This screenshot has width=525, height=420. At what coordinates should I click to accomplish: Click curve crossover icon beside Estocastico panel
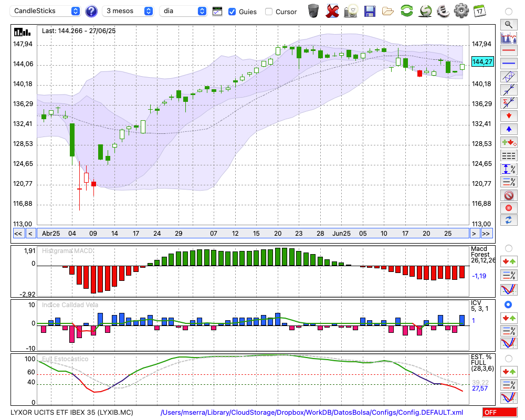(509, 397)
